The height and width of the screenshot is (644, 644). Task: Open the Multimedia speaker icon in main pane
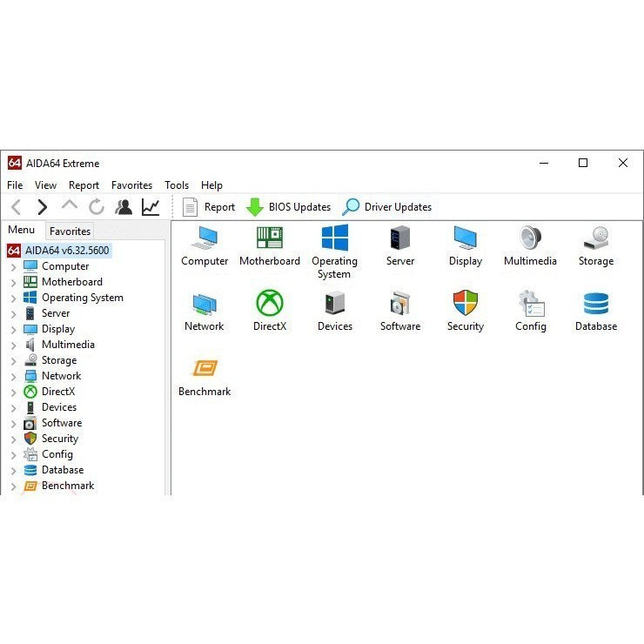pos(530,237)
